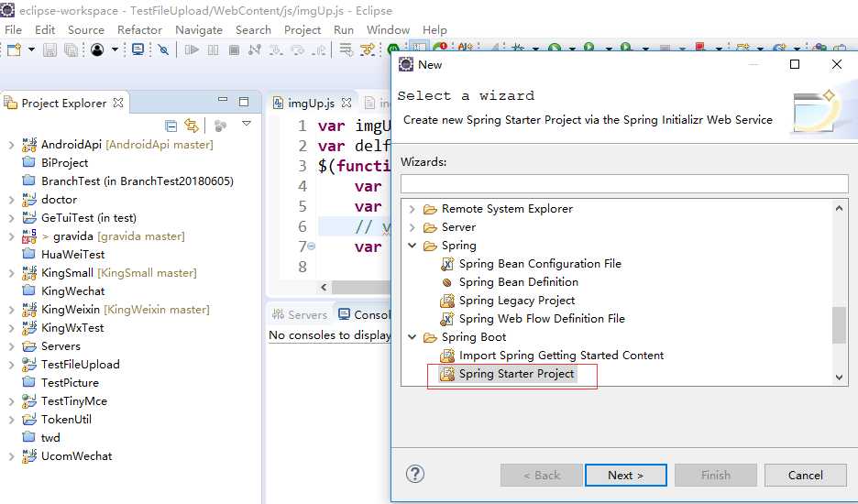Collapse the Spring wizard category
The height and width of the screenshot is (504, 858).
pyautogui.click(x=412, y=246)
